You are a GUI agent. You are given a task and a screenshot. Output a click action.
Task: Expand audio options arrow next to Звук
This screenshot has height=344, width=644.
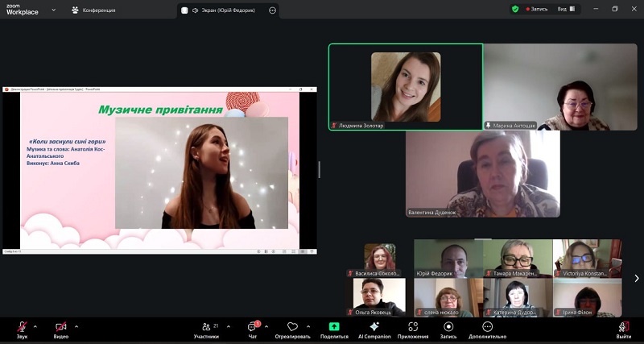[35, 326]
